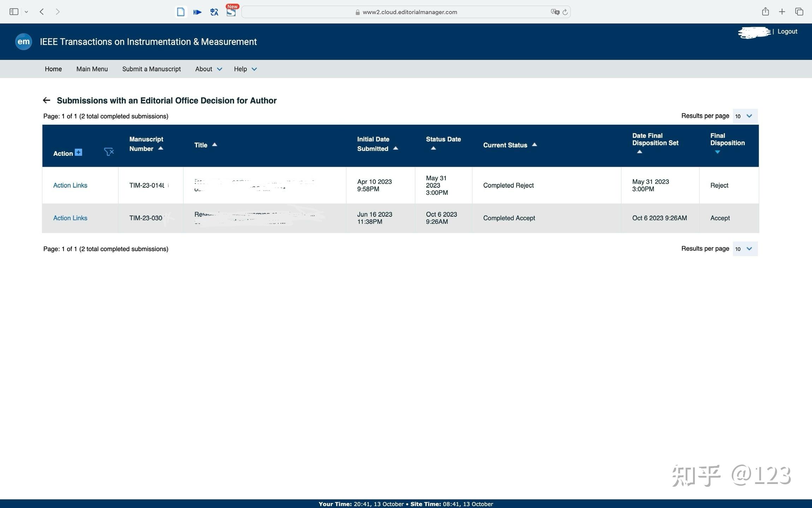The height and width of the screenshot is (508, 812).
Task: Open a new tab with plus icon
Action: coord(782,12)
